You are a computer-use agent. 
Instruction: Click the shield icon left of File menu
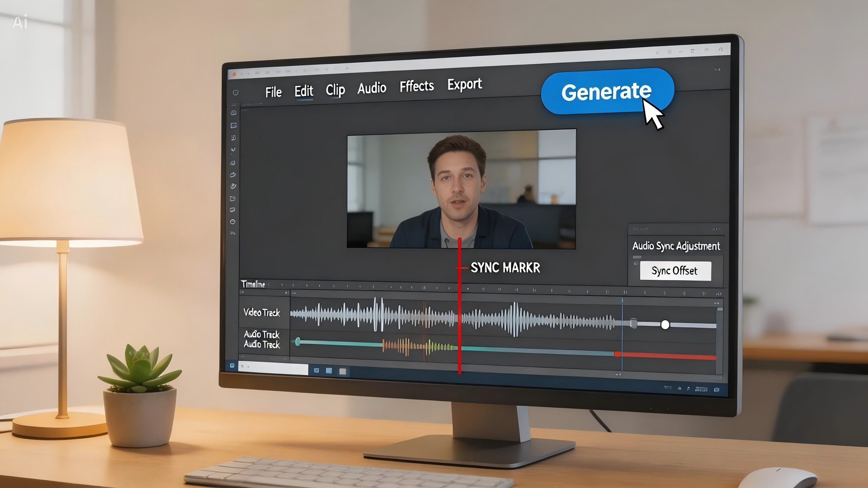coord(236,93)
